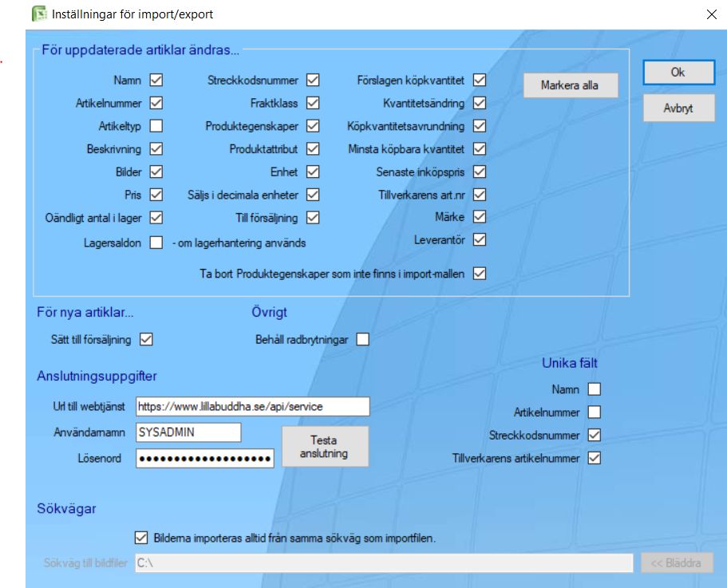Click the disabled << Bläddra button

(x=677, y=563)
